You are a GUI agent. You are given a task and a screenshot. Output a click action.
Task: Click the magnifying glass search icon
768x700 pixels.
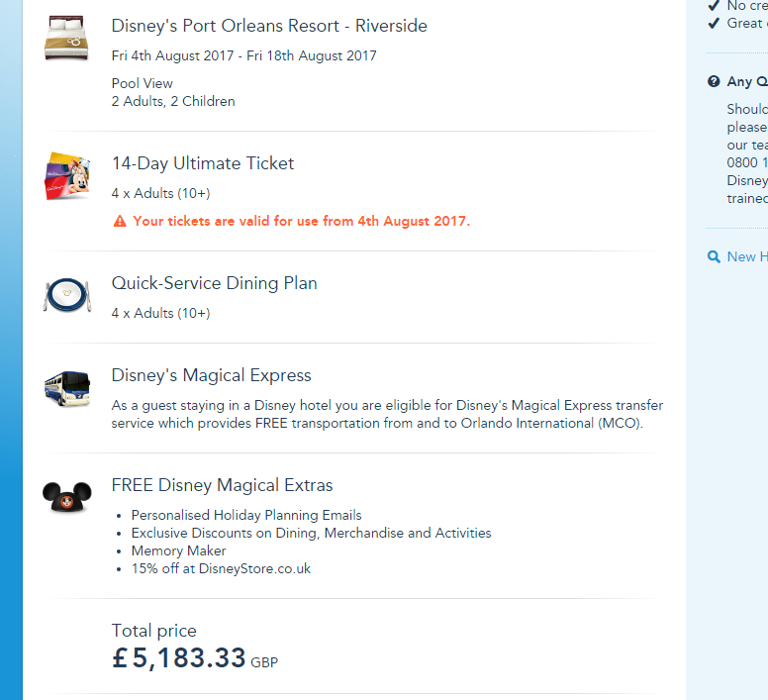tap(715, 256)
